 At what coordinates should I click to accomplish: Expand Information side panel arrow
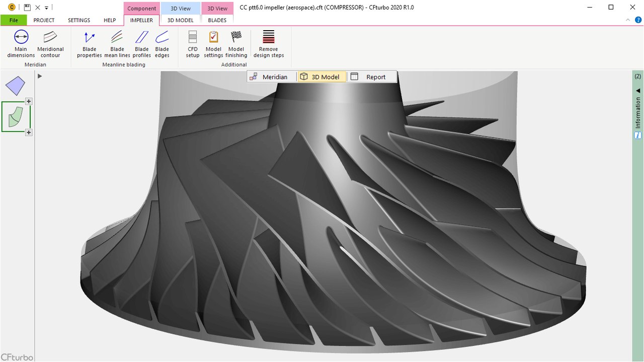click(x=638, y=90)
